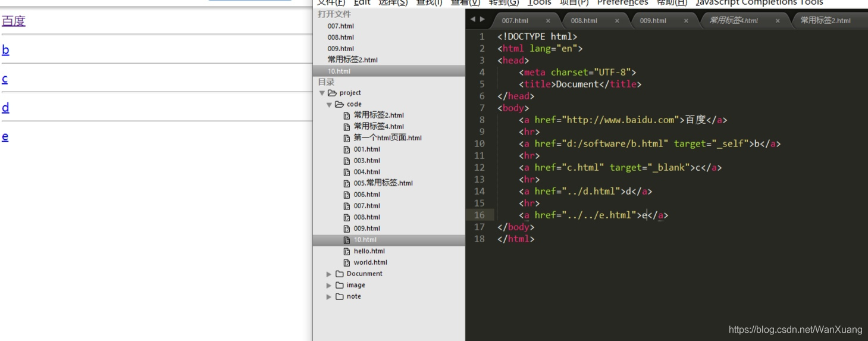Open 006.html in the code folder
Viewport: 868px width, 341px height.
(366, 195)
